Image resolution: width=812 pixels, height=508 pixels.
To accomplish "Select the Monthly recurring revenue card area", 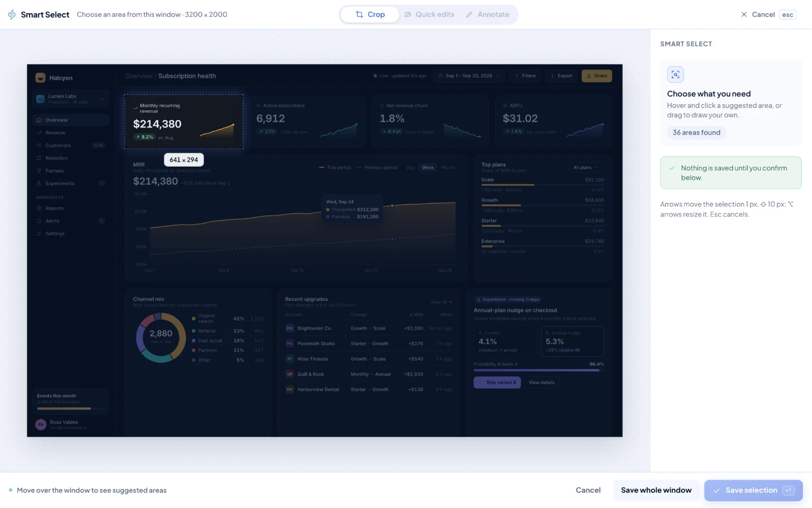I will click(184, 121).
